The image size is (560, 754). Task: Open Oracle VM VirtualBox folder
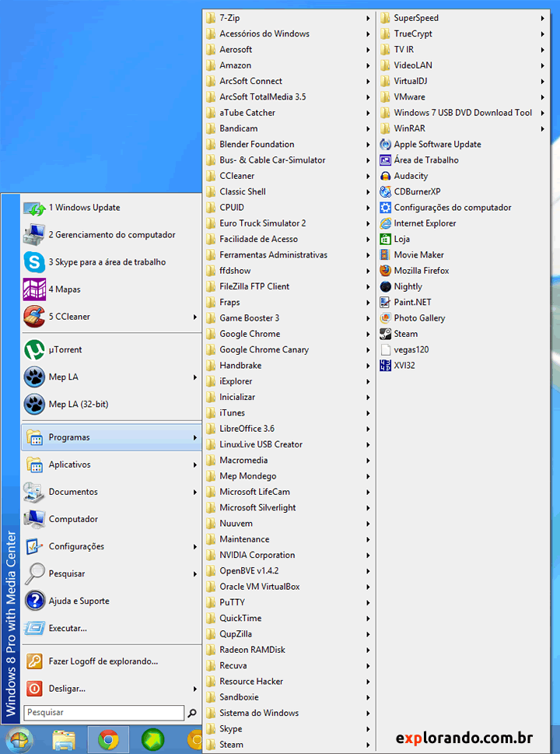tap(289, 587)
